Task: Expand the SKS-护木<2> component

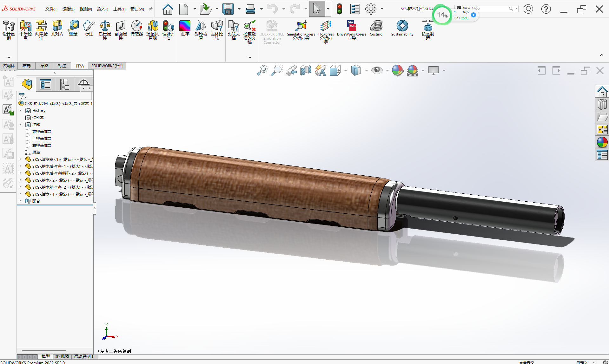Action: (x=20, y=180)
